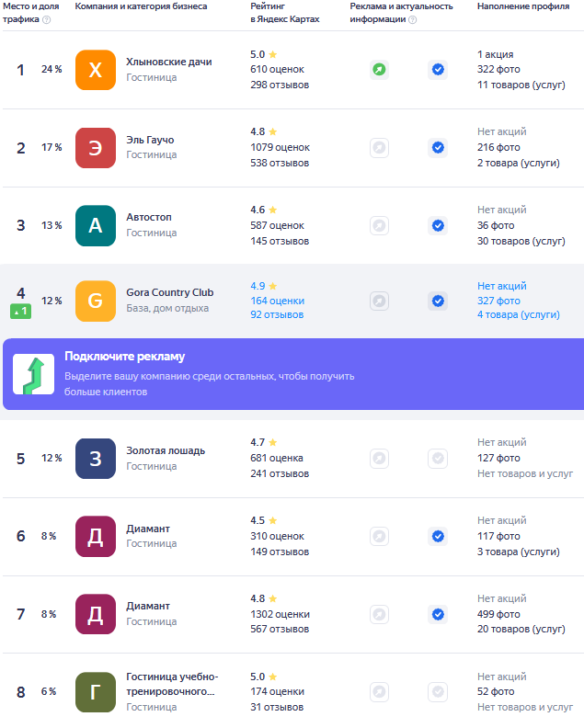Click the green position change badge under rank 4
This screenshot has height=728, width=584.
(x=21, y=312)
